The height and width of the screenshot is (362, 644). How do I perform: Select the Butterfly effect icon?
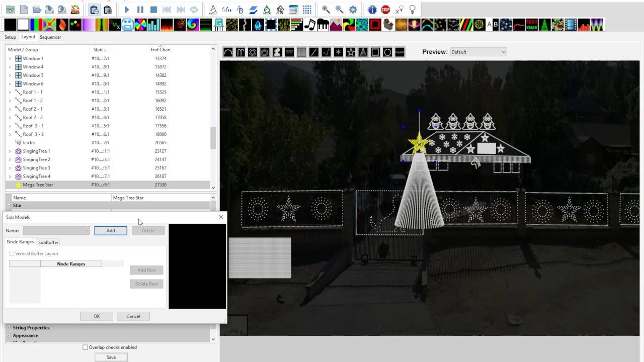[x=49, y=25]
